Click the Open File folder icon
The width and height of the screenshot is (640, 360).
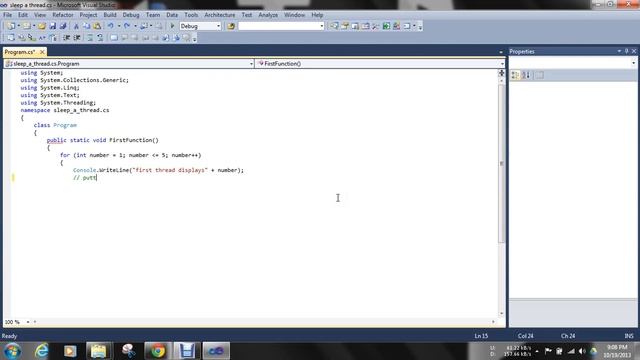pyautogui.click(x=42, y=26)
